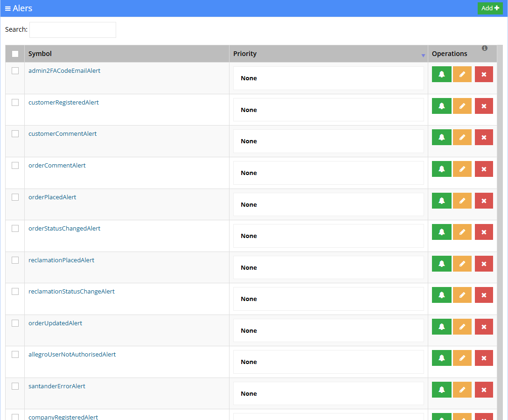Edit orderCommentAlert with the pencil icon
This screenshot has width=508, height=420.
tap(462, 169)
